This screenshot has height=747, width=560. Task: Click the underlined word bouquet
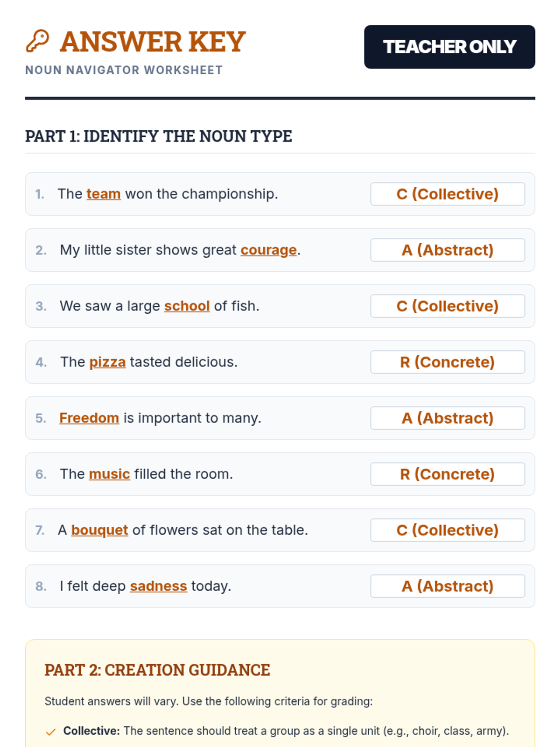pos(99,530)
